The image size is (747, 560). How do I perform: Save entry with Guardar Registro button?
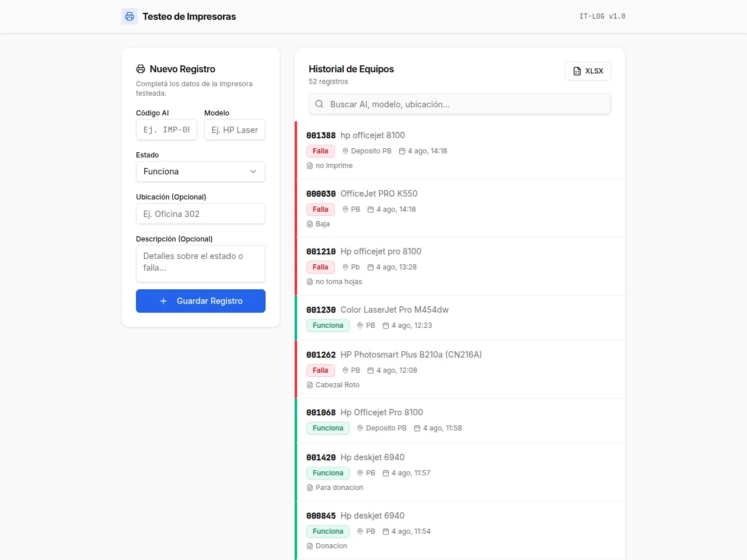(201, 301)
